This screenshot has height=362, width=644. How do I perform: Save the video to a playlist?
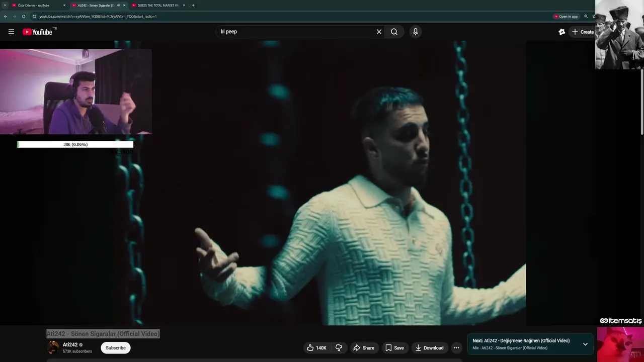(394, 348)
